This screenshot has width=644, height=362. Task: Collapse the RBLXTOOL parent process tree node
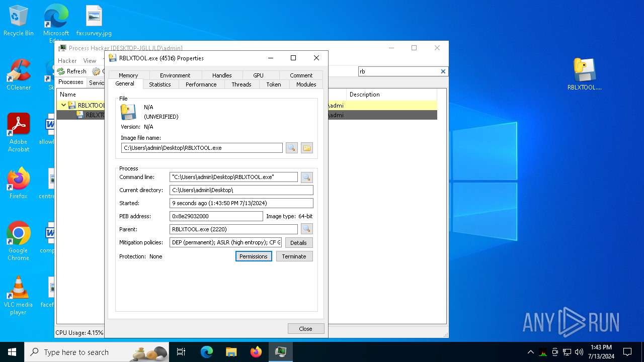coord(63,106)
